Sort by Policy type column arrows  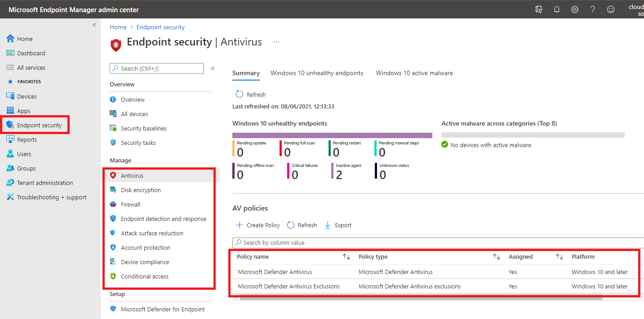click(497, 257)
